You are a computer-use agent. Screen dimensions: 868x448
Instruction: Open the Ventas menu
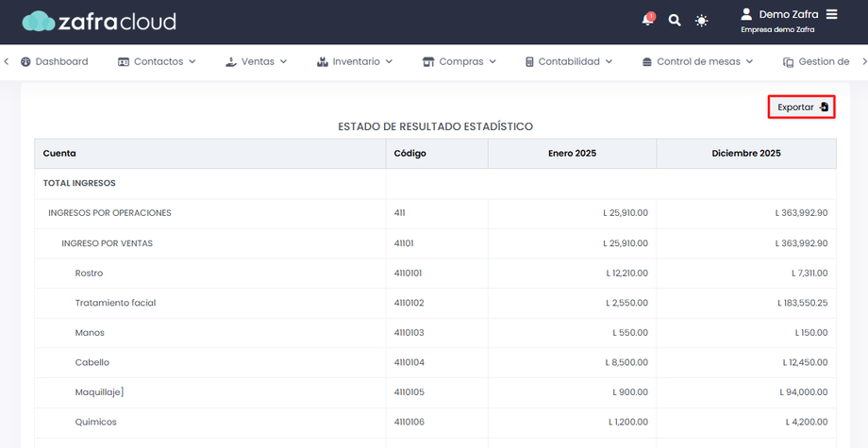tap(257, 61)
